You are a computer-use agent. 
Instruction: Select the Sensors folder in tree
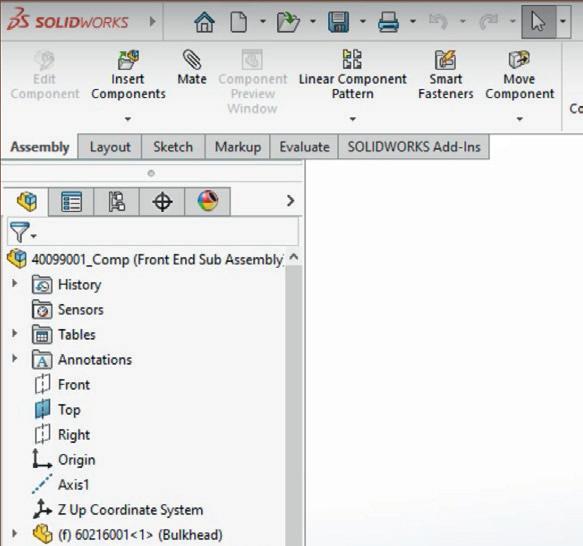pos(68,309)
